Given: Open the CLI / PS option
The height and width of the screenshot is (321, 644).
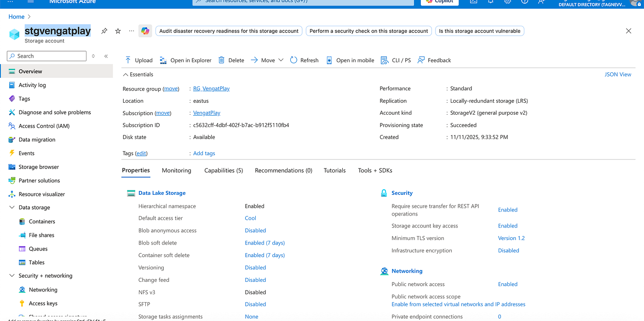Looking at the screenshot, I should pos(396,60).
